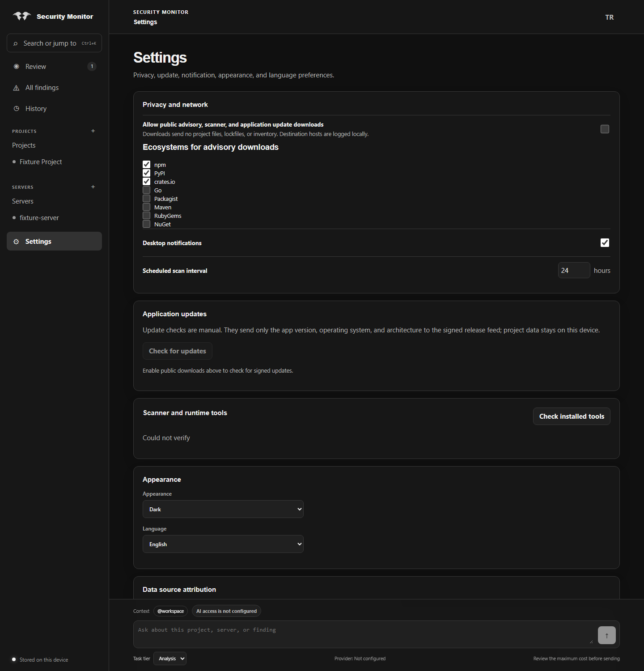644x671 pixels.
Task: Uncheck the crates.io ecosystem
Action: click(x=147, y=182)
